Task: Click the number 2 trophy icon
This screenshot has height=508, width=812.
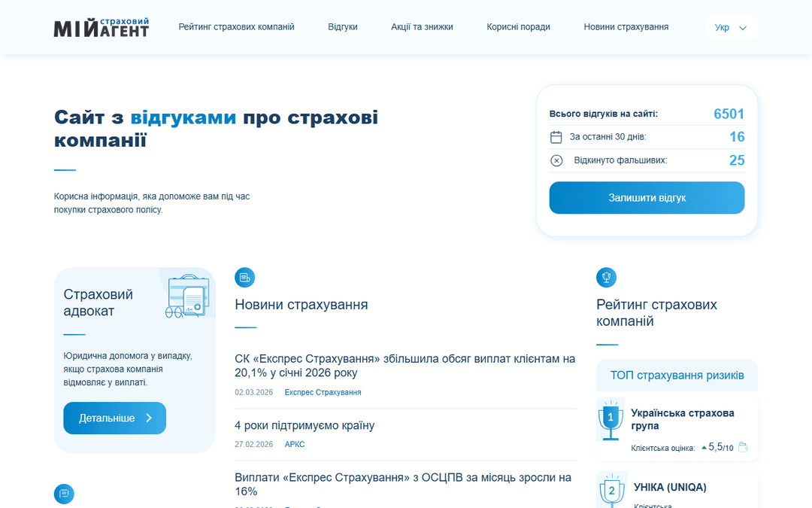Action: [x=611, y=490]
